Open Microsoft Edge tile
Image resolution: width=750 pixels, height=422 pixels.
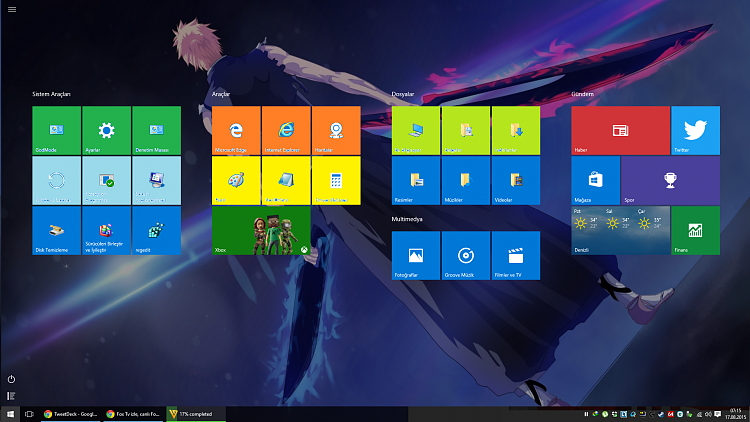236,130
